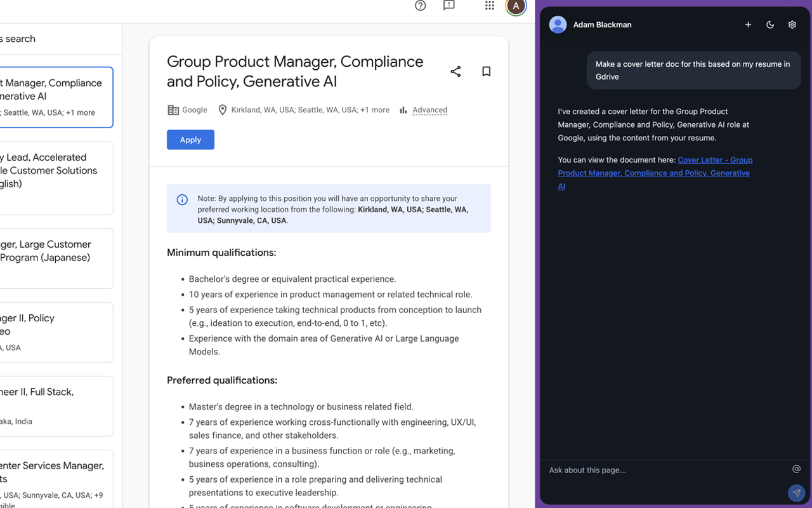
Task: Start a new chat with plus icon
Action: [x=748, y=25]
